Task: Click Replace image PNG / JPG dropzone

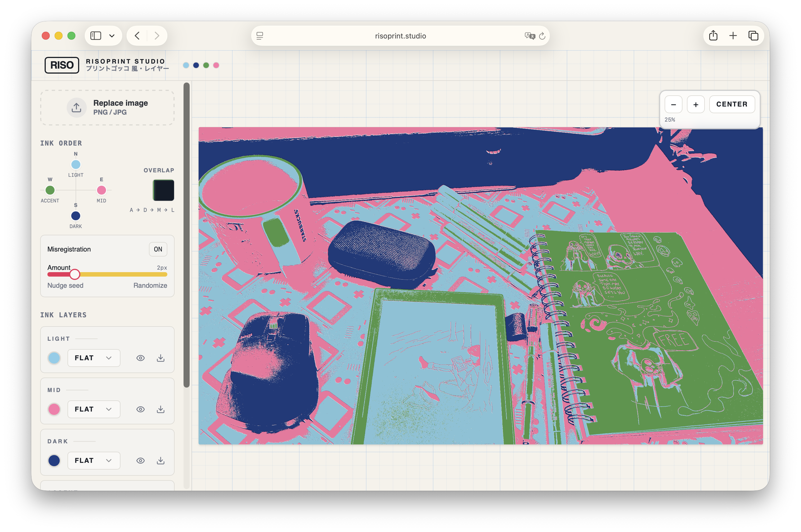Action: click(107, 108)
